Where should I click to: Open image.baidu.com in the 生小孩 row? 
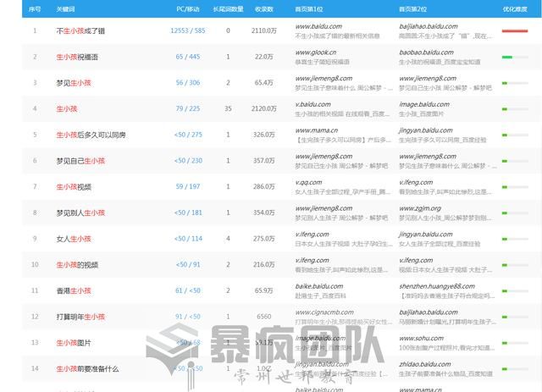pos(424,104)
